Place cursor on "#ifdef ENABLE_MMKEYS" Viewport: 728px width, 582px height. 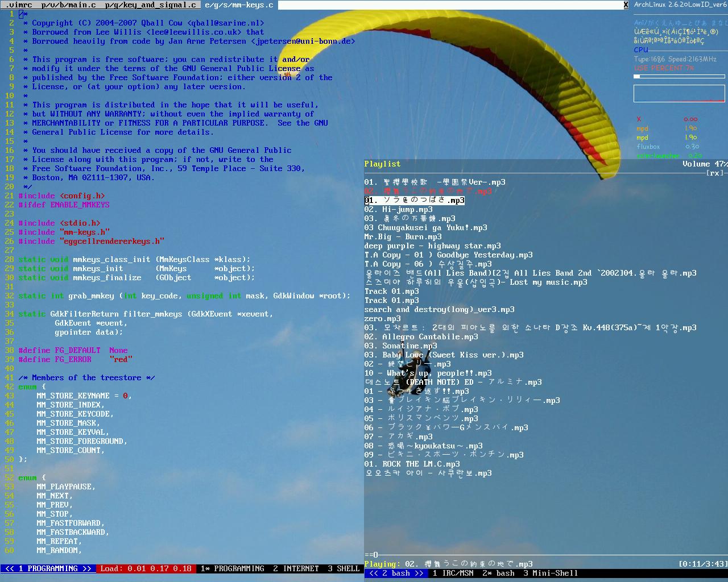[x=64, y=205]
